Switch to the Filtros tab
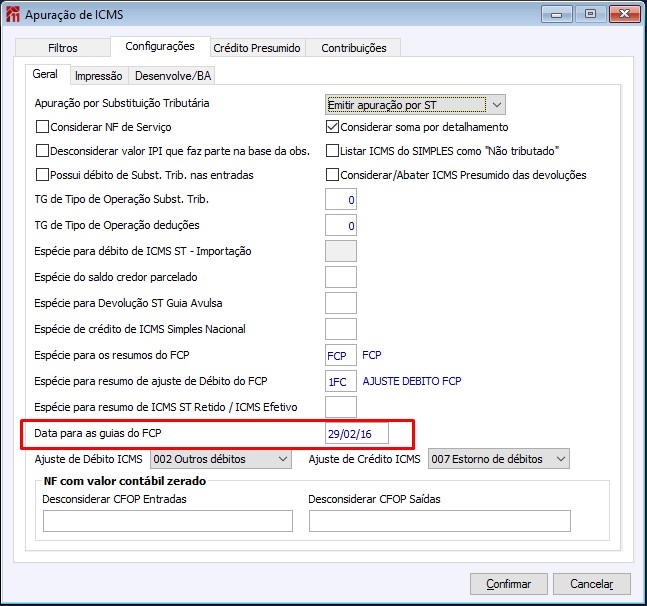Image resolution: width=647 pixels, height=606 pixels. pyautogui.click(x=63, y=48)
